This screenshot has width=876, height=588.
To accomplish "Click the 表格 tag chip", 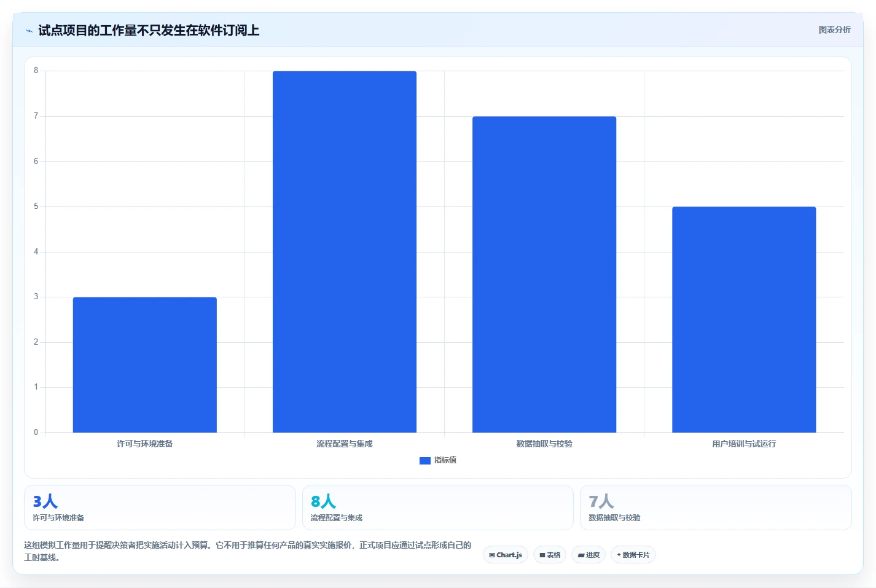I will pos(550,555).
